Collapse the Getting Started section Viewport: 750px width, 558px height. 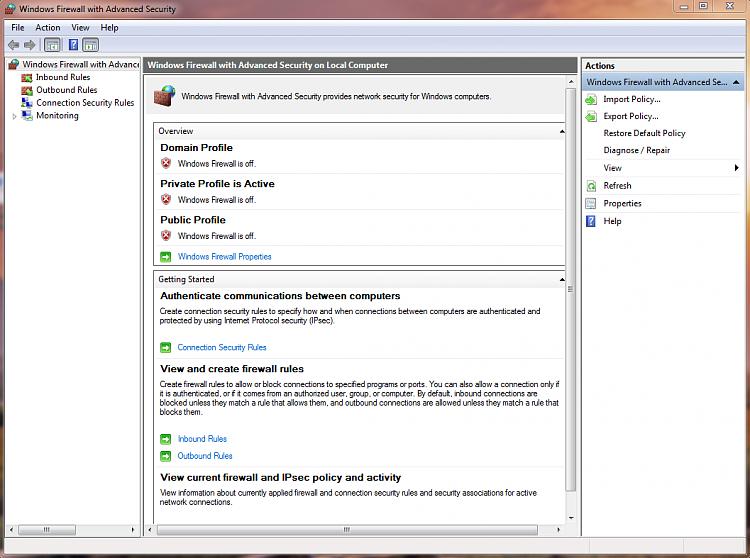(562, 279)
